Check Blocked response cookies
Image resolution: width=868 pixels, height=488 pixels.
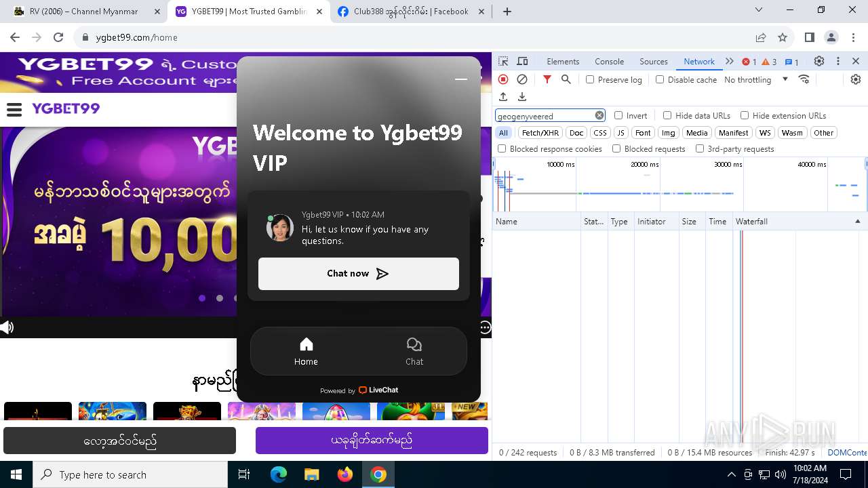502,148
